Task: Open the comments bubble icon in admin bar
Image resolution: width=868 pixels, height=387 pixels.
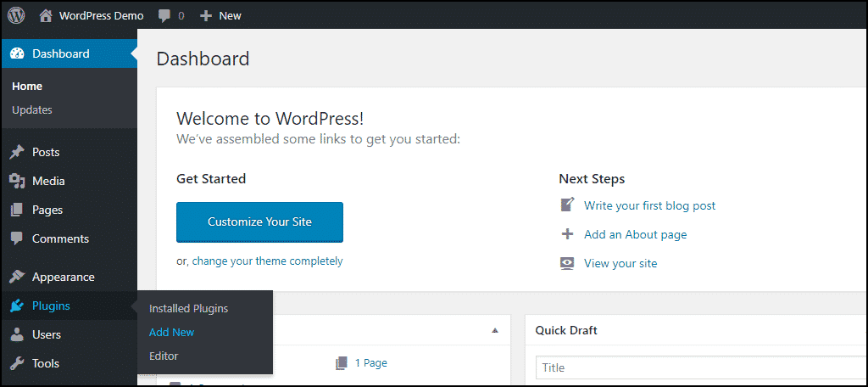Action: (164, 16)
